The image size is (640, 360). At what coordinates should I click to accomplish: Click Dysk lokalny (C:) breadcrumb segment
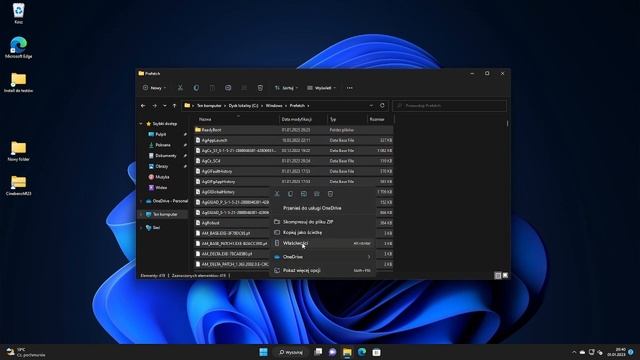click(243, 106)
